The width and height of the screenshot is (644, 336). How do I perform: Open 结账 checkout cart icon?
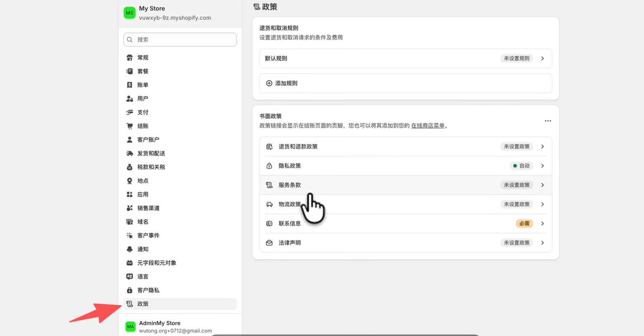click(130, 126)
